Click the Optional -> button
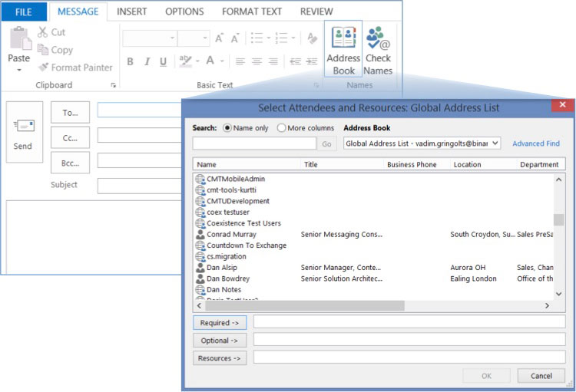The image size is (576, 392). coord(220,341)
